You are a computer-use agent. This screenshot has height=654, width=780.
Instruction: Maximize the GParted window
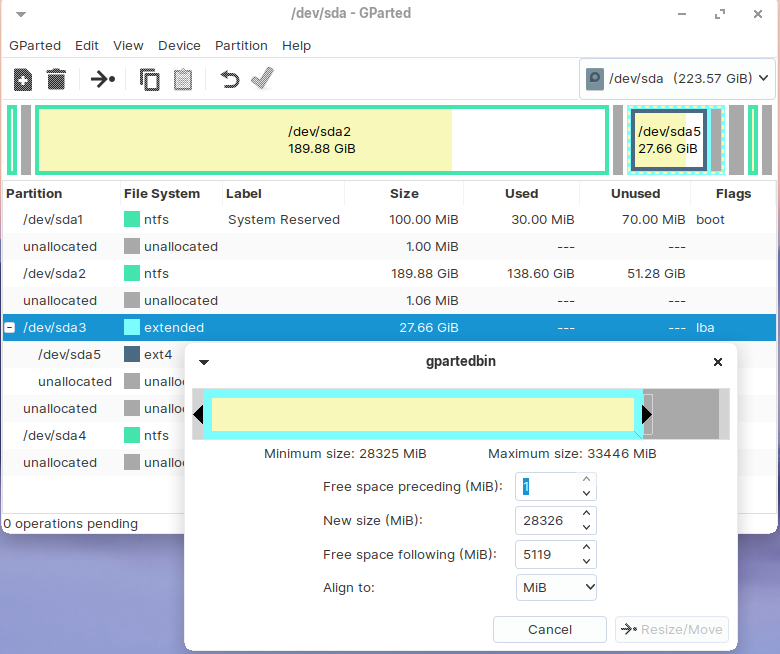[720, 14]
